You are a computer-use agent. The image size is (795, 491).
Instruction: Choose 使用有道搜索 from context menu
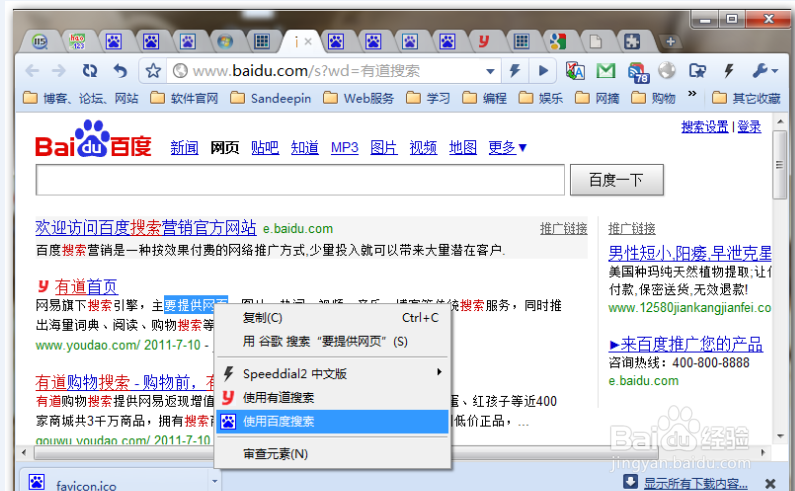333,398
